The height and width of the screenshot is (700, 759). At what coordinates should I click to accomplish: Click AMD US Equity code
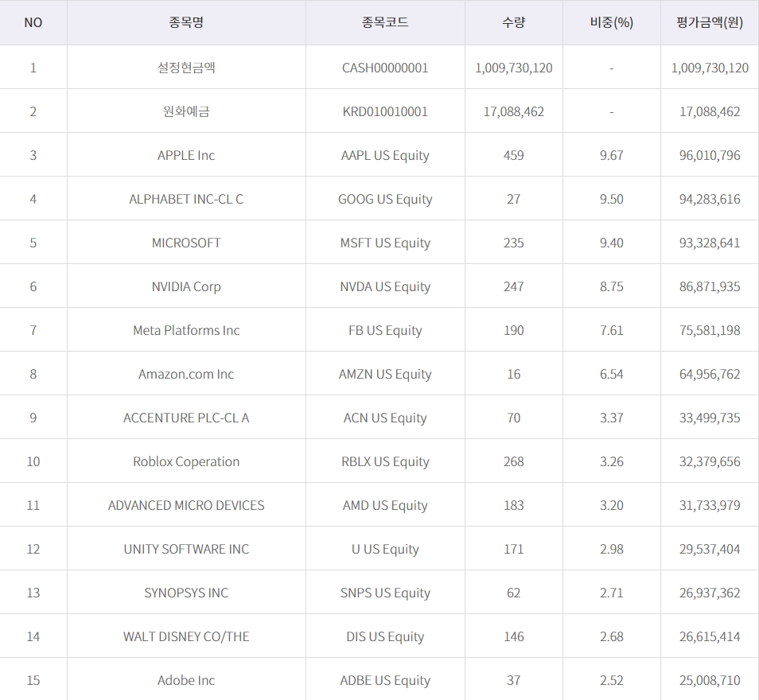tap(385, 505)
